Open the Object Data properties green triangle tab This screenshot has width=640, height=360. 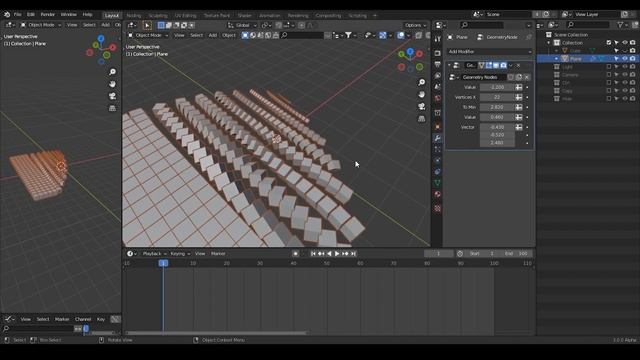(438, 183)
